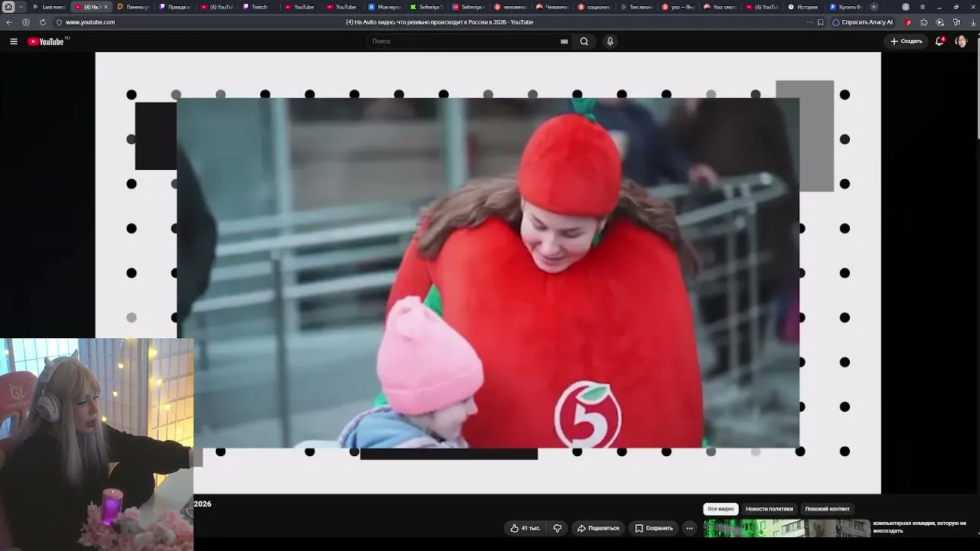Select the Похожий контент filter chip
Viewport: 980px width, 551px height.
pyautogui.click(x=827, y=509)
